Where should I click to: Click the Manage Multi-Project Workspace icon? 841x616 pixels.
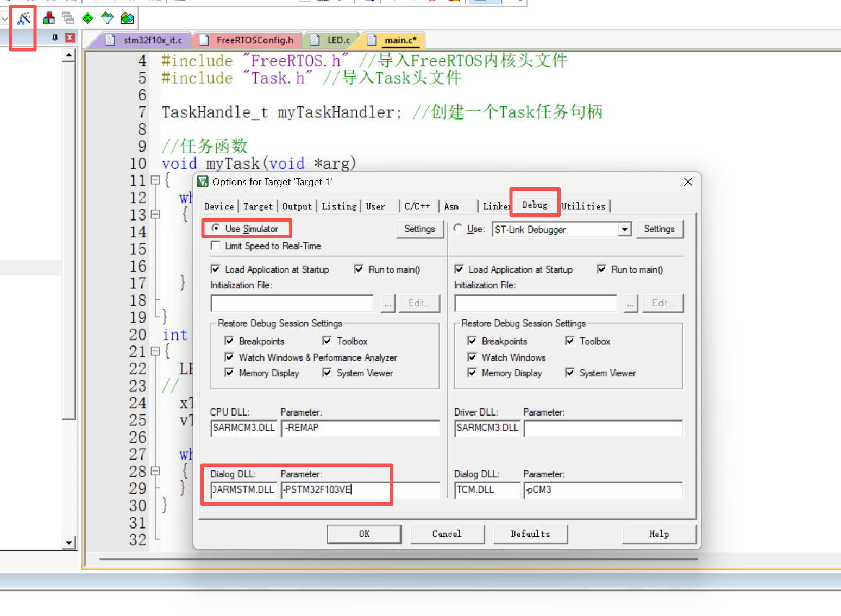pyautogui.click(x=68, y=18)
